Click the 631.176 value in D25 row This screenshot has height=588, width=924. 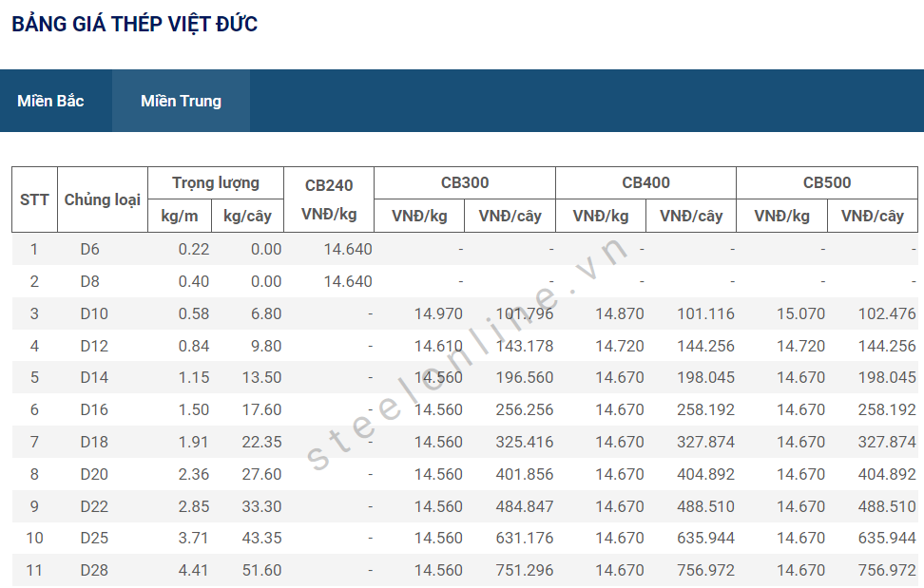coord(525,538)
